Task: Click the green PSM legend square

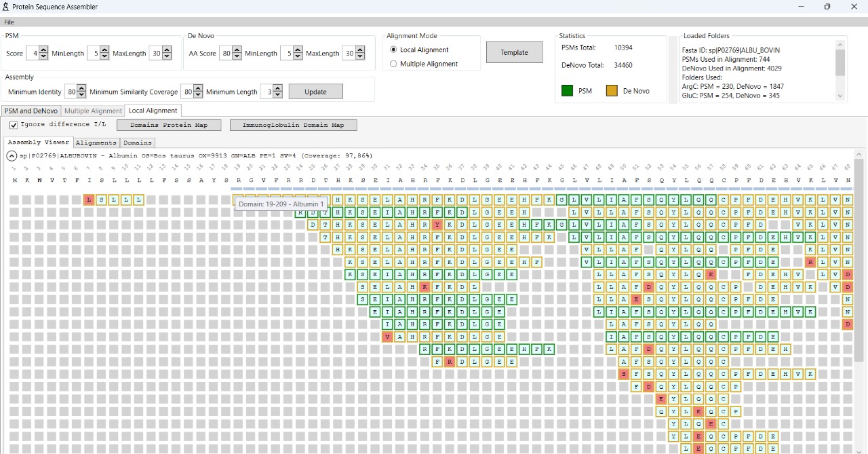Action: point(566,90)
